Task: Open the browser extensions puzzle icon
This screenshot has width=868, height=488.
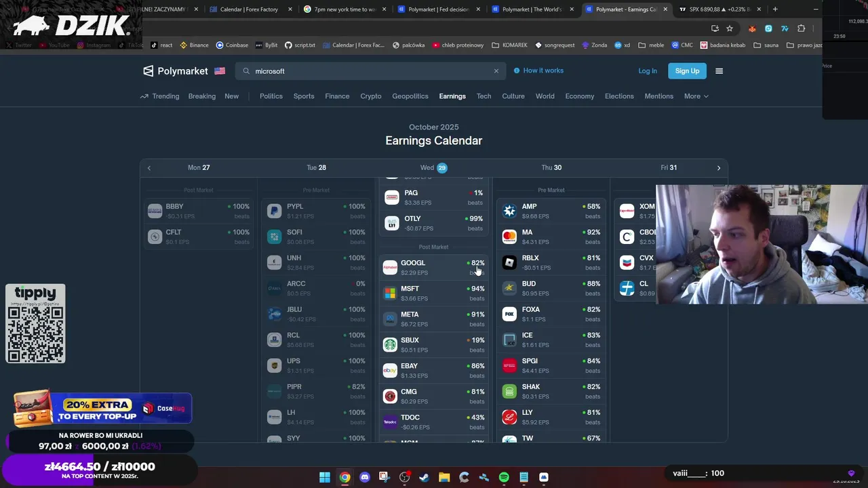Action: [x=802, y=28]
